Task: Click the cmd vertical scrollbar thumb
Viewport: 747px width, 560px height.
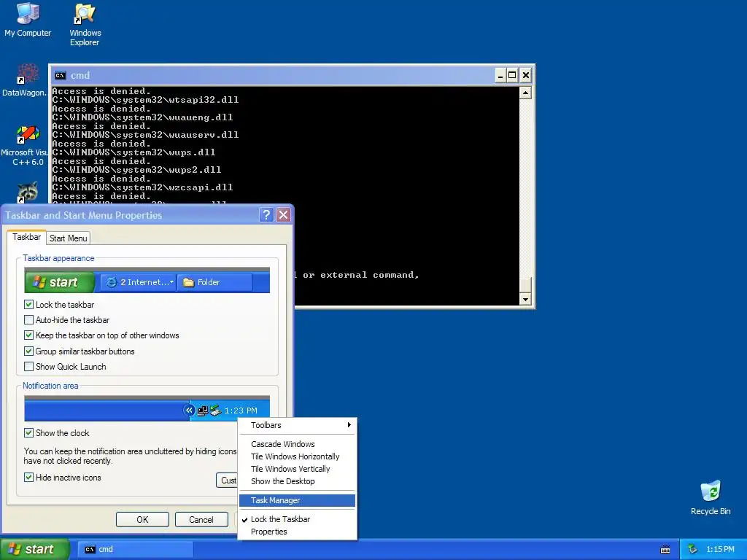Action: pyautogui.click(x=525, y=285)
